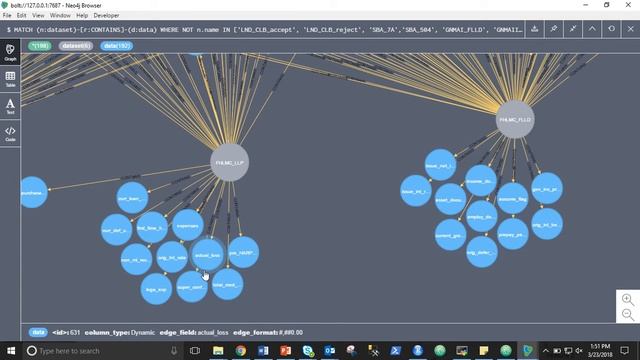640x360 pixels.
Task: Select the partially hidden node at left edge
Action: pos(33,192)
